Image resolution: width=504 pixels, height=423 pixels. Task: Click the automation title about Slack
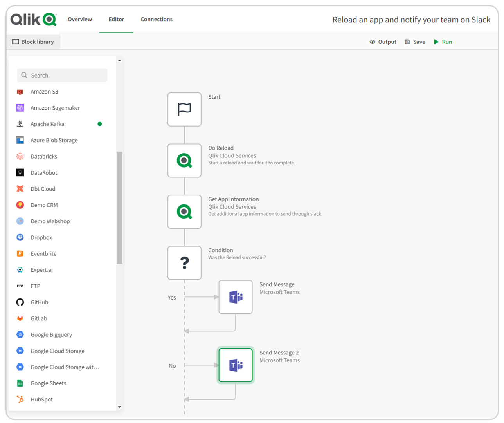(411, 20)
